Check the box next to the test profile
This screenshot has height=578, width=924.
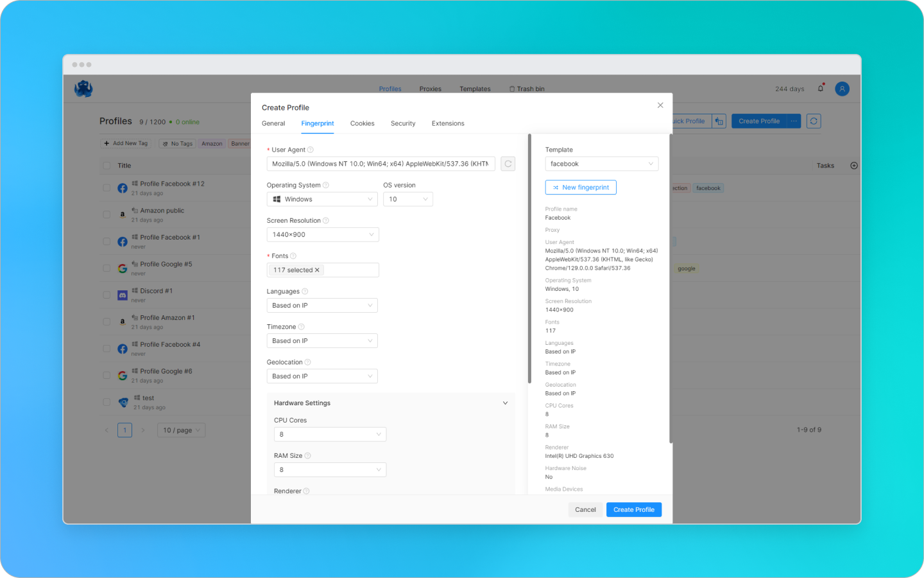pos(106,402)
